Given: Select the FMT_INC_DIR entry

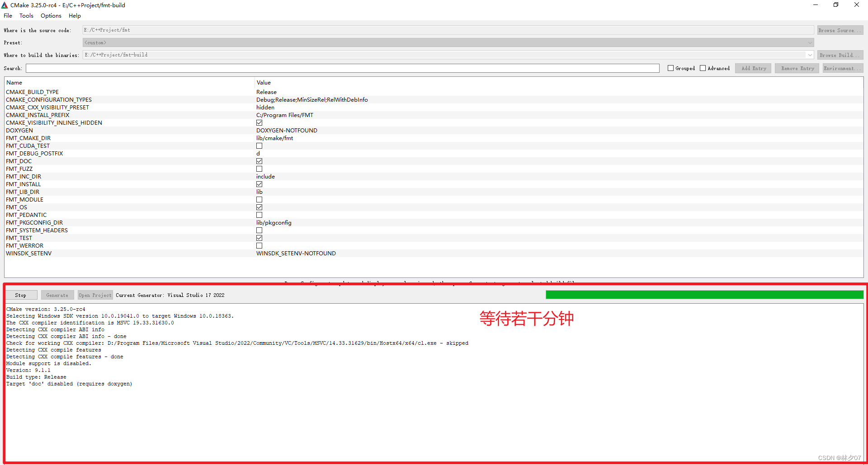Looking at the screenshot, I should (x=24, y=177).
